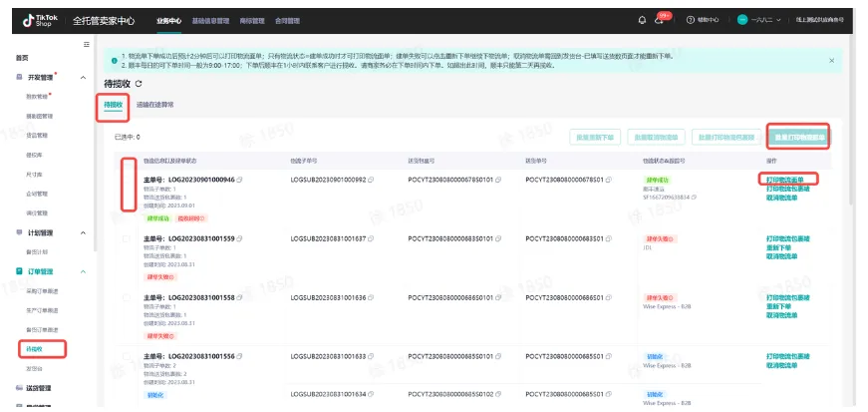Click the 开发管理 sidebar section icon
Image resolution: width=868 pixels, height=412 pixels.
[x=19, y=78]
